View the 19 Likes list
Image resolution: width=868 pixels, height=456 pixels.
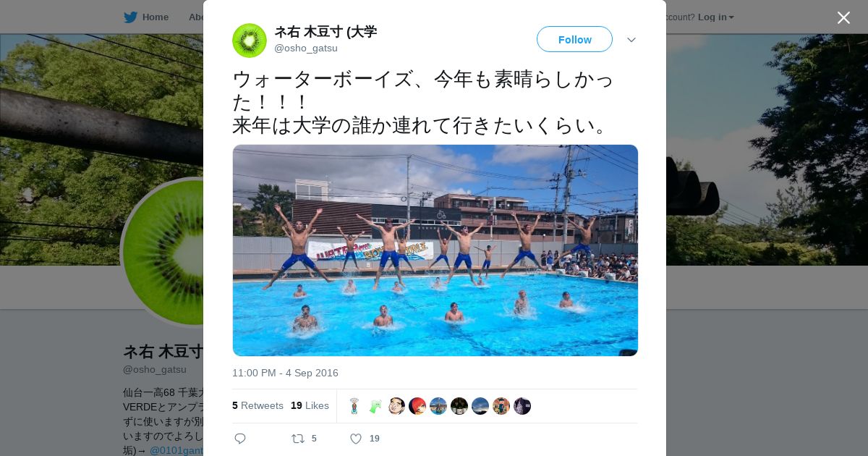click(x=310, y=405)
